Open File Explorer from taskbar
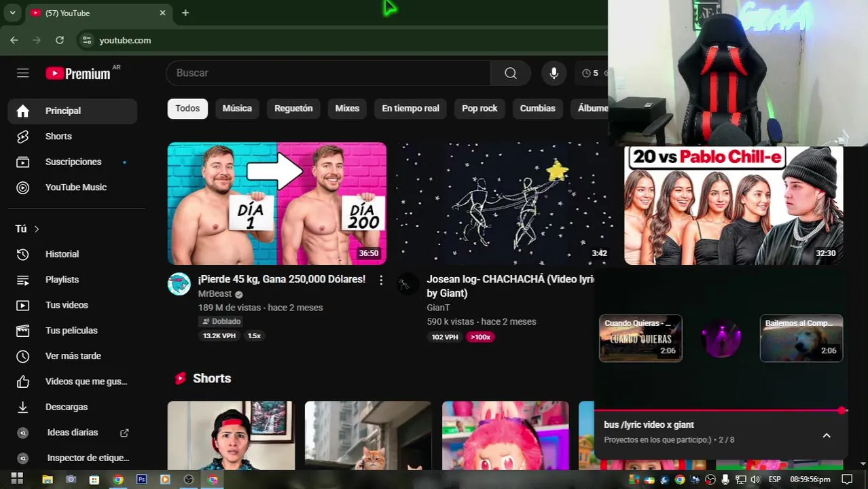Screen dimensions: 868x489 (x=48, y=479)
